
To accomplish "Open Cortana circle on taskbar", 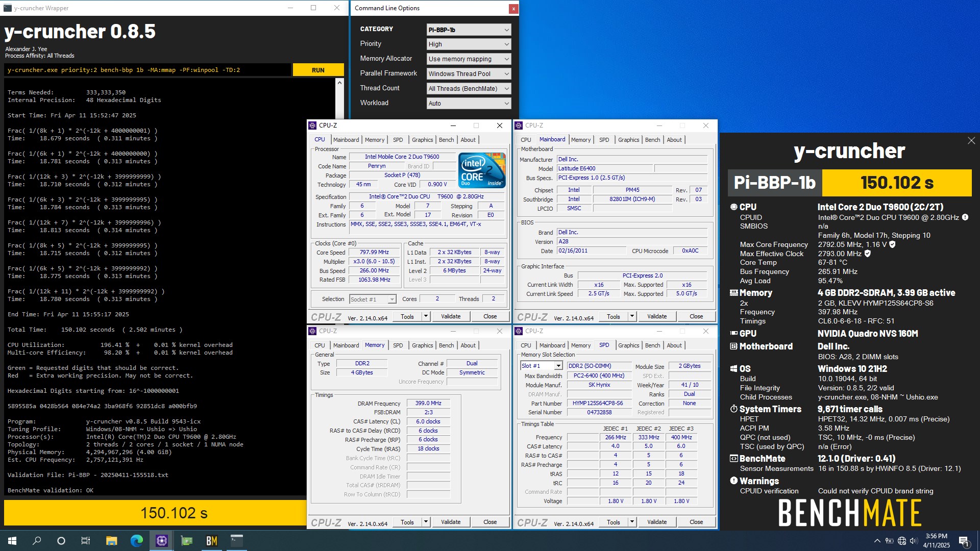I will pos(61,541).
